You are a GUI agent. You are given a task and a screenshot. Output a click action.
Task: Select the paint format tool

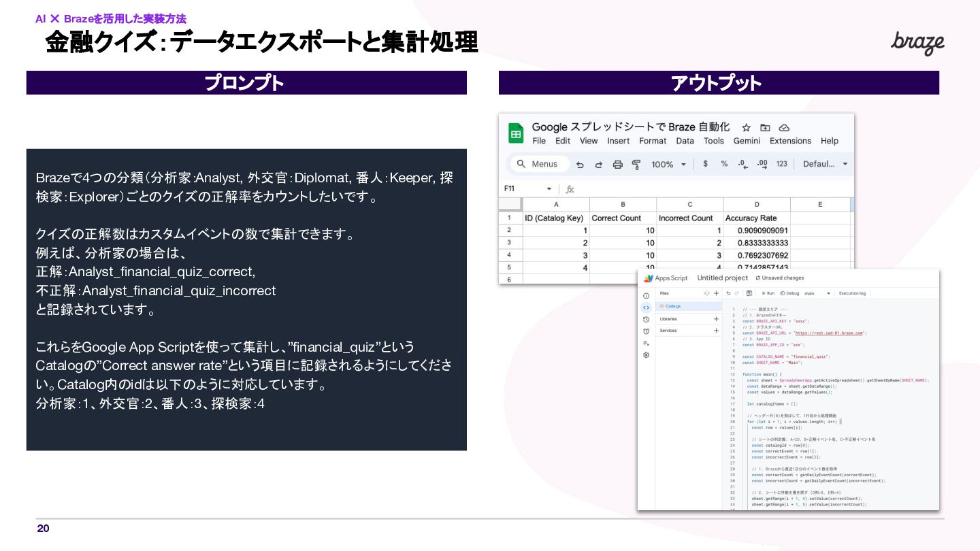point(636,164)
